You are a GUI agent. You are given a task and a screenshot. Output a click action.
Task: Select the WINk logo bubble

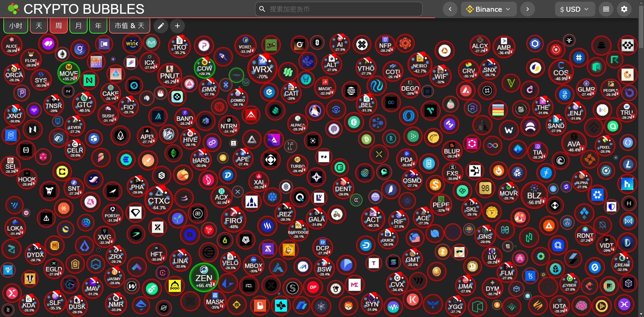(x=132, y=44)
